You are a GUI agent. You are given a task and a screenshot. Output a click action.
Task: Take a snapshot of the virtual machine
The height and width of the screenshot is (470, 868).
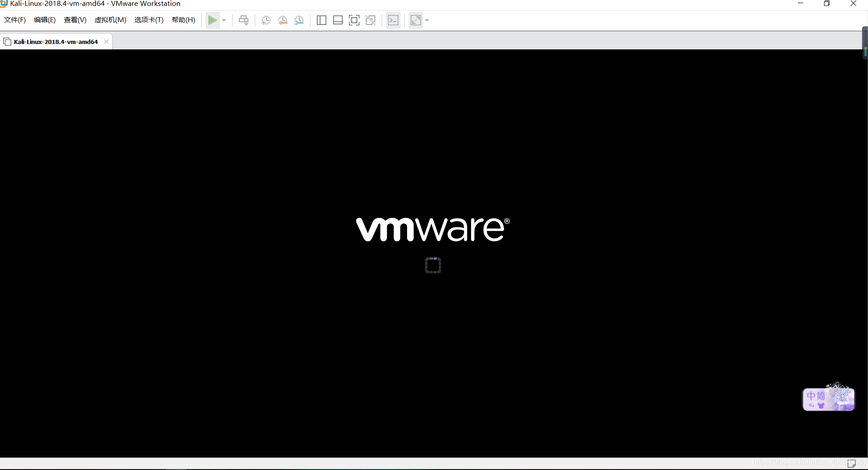click(x=266, y=20)
